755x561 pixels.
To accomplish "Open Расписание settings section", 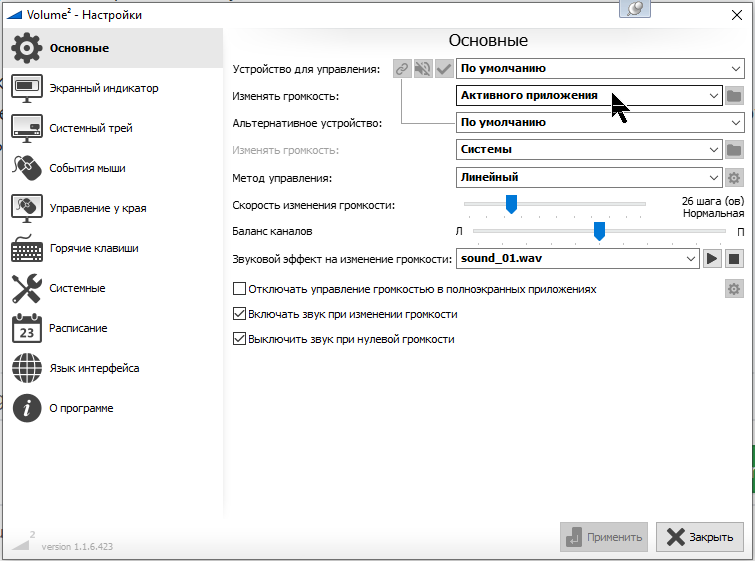I will (x=114, y=328).
